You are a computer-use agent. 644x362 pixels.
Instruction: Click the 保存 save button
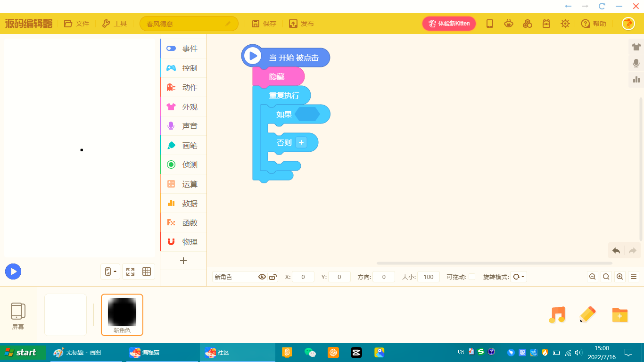264,24
